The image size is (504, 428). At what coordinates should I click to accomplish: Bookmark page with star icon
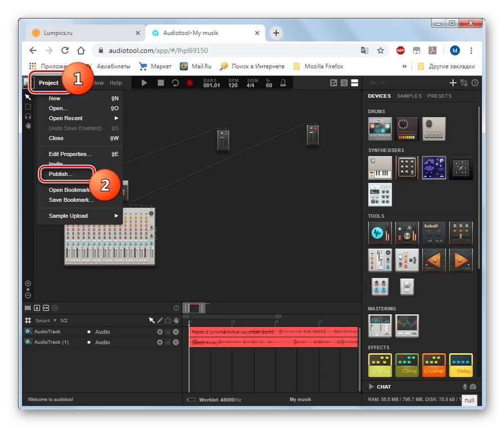(381, 51)
